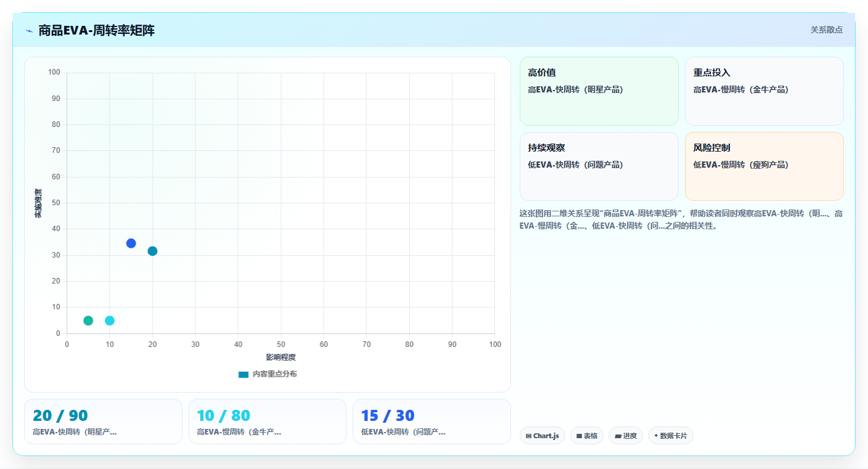Select the teal scatter point at x 20
Screen dimensions: 868x469
click(x=152, y=251)
